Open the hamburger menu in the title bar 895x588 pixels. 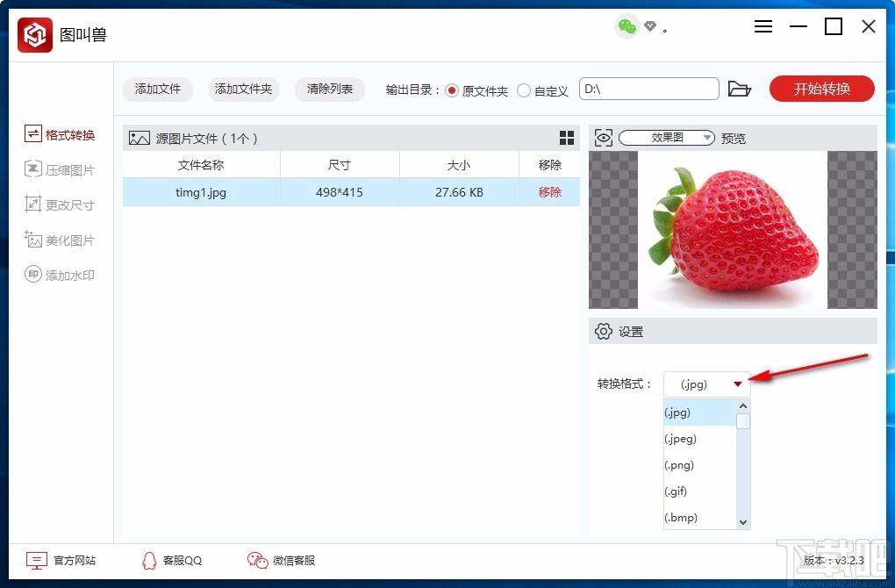pos(763,26)
